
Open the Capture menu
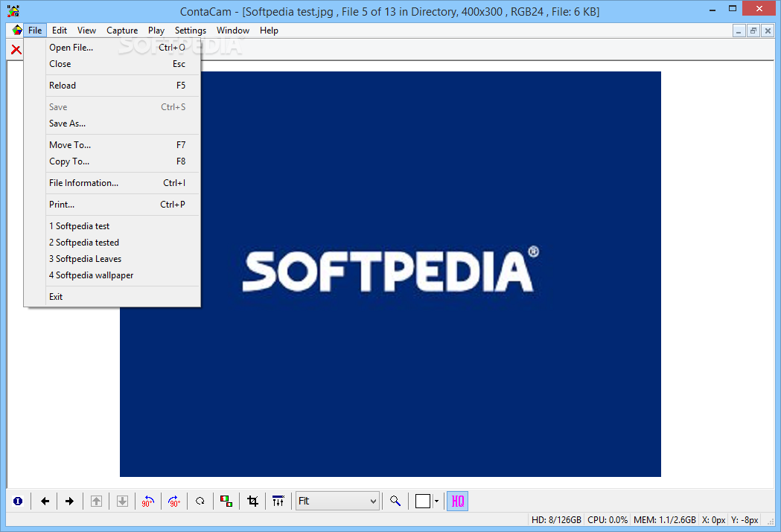tap(122, 31)
